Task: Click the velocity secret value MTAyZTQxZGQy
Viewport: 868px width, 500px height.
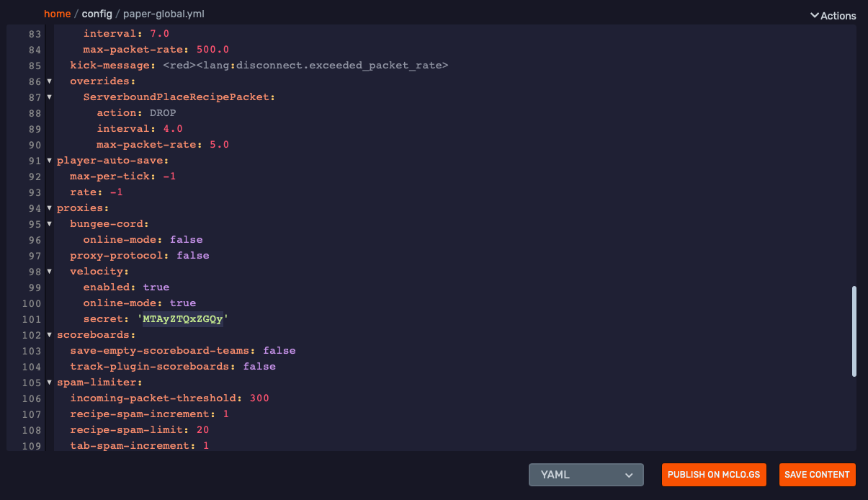Action: 183,319
